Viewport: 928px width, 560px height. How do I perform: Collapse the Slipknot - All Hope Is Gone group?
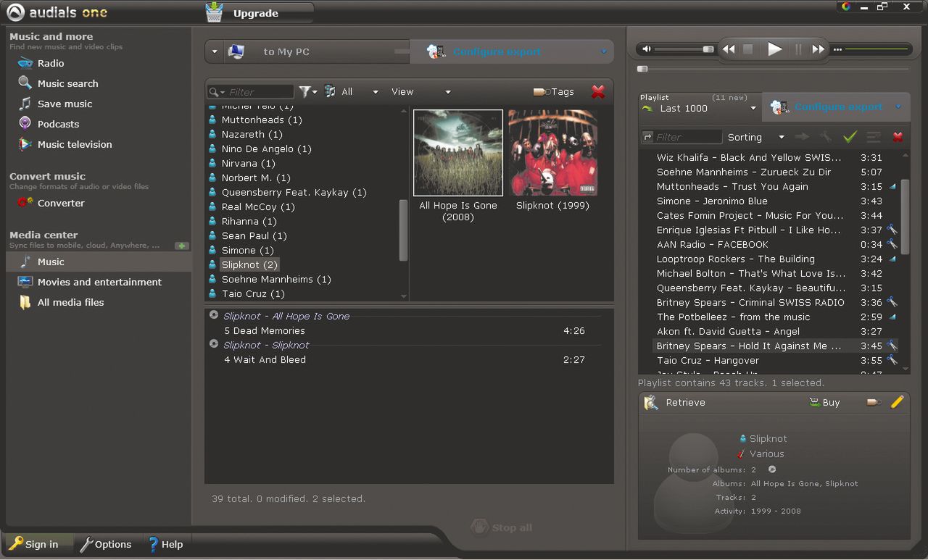(214, 315)
